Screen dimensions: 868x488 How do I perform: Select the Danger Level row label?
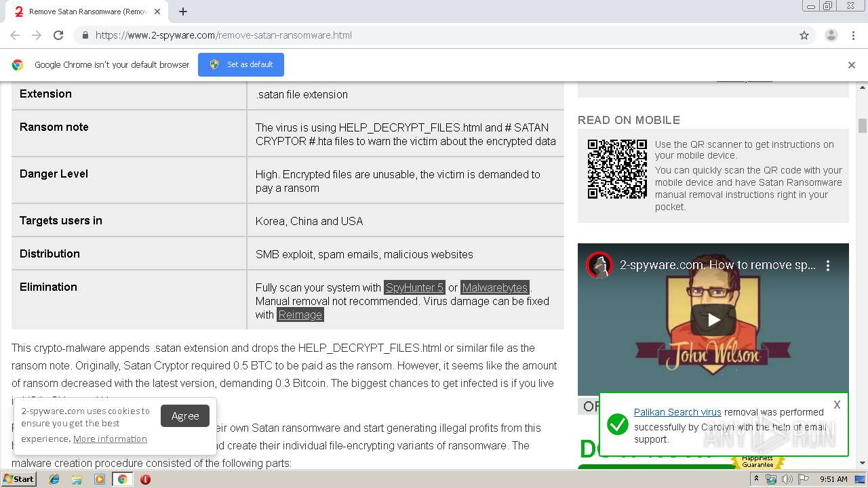[x=54, y=174]
